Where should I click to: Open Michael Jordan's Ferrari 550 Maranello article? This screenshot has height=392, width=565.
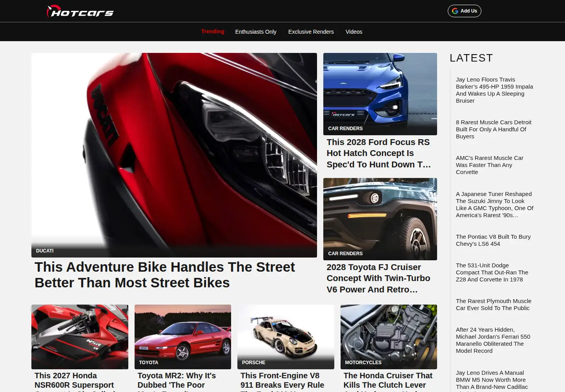pyautogui.click(x=493, y=340)
